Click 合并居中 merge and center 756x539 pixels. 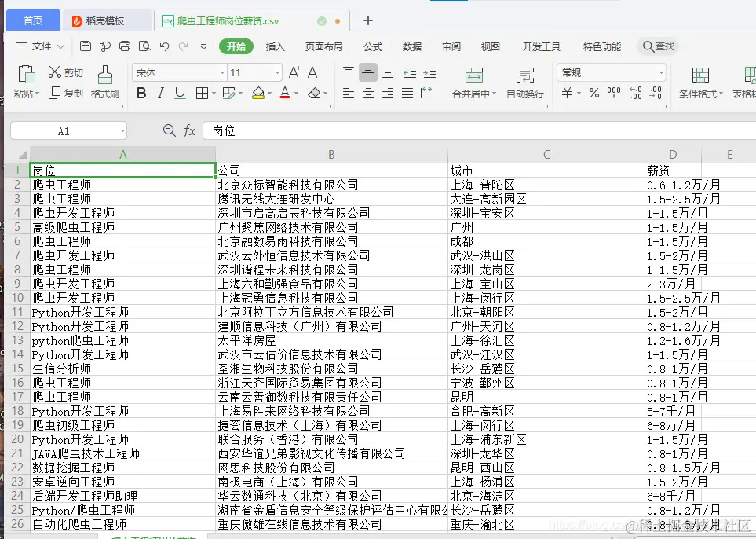click(474, 82)
